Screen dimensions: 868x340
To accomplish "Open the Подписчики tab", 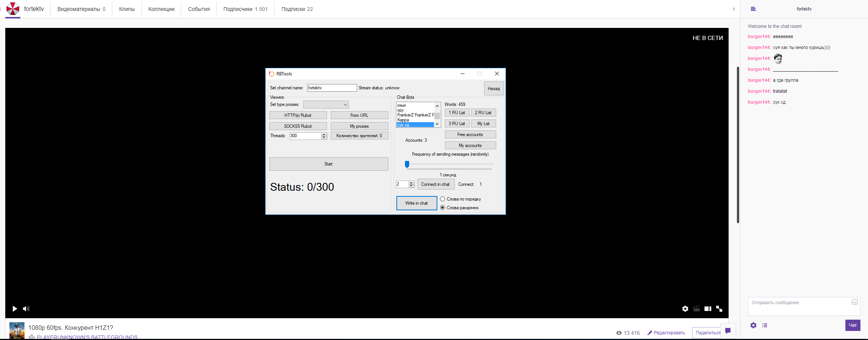I will (245, 9).
